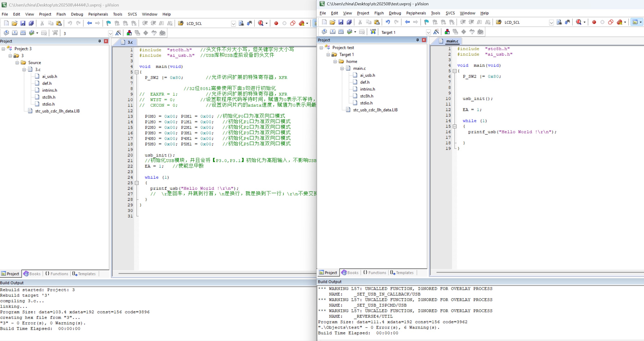The width and height of the screenshot is (644, 341).
Task: Select stc_usb_cdc_8h_data.LIB in left project tree
Action: [x=57, y=111]
